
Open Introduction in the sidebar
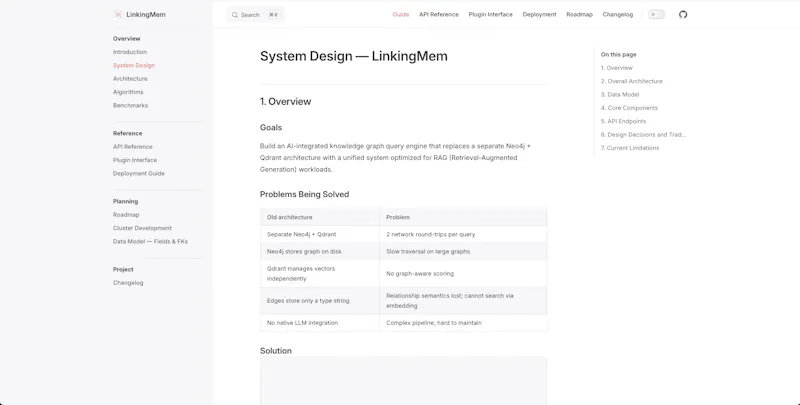pos(130,52)
